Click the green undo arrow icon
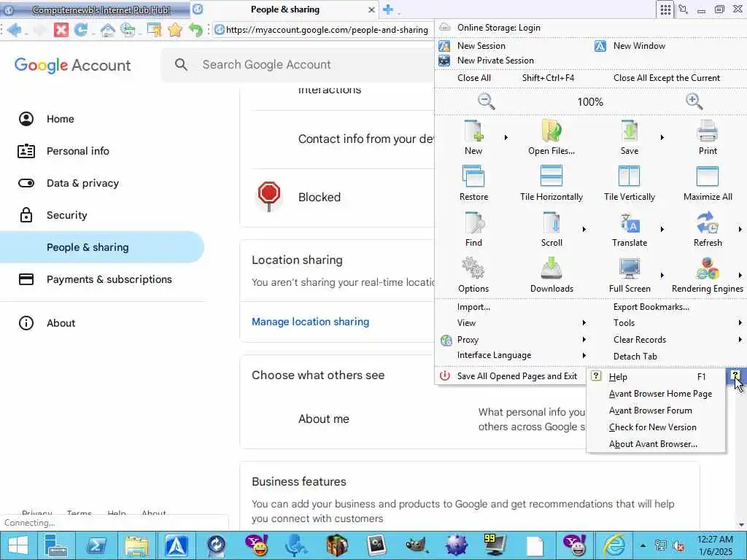The width and height of the screenshot is (747, 560). point(196,30)
